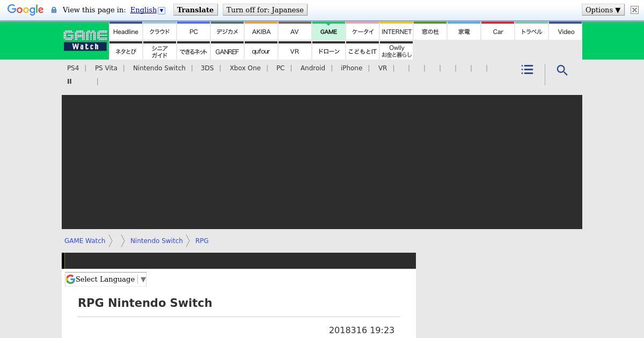The height and width of the screenshot is (338, 644).
Task: Click the large dark banner advertisement
Action: pyautogui.click(x=322, y=162)
